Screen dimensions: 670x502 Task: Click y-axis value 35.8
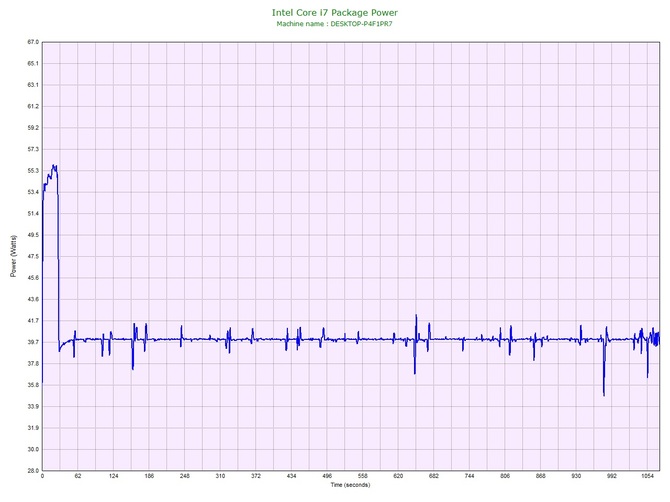pyautogui.click(x=33, y=385)
